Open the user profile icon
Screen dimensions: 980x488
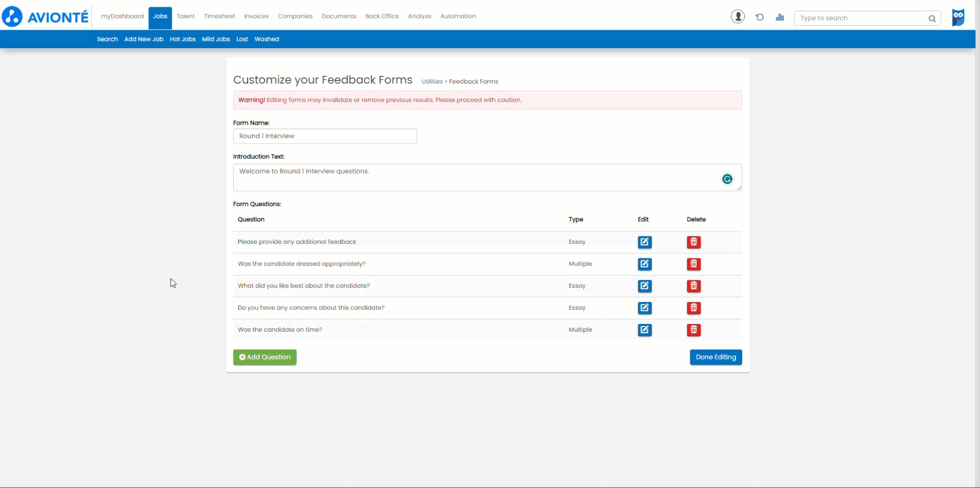tap(738, 16)
